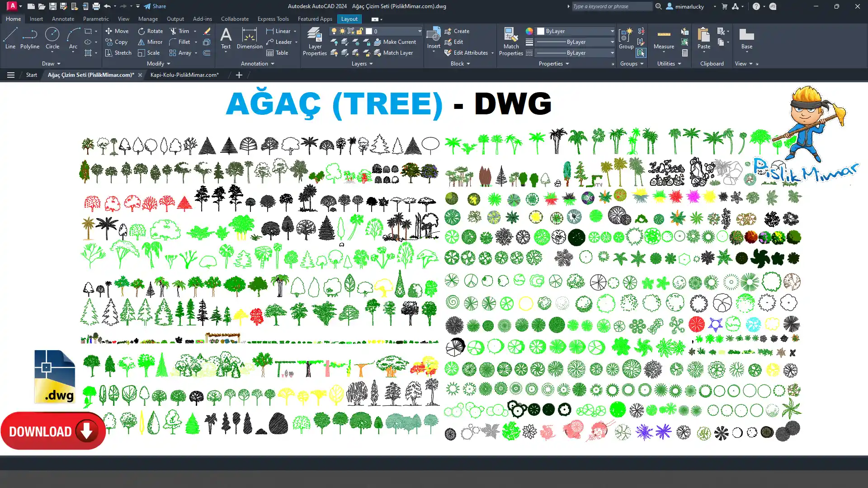Click the Make Current button
868x488 pixels.
(395, 42)
